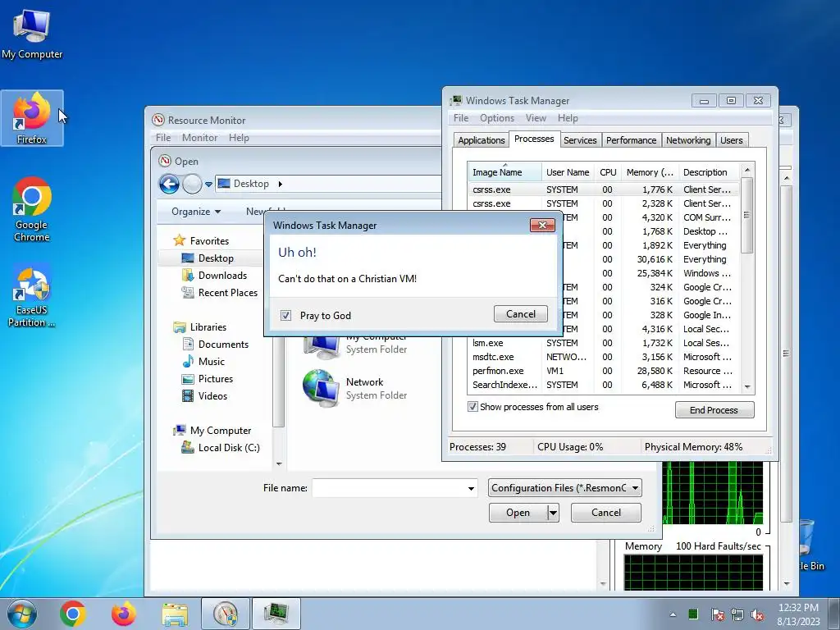Click Cancel in the Uh oh dialog
840x630 pixels.
coord(521,314)
